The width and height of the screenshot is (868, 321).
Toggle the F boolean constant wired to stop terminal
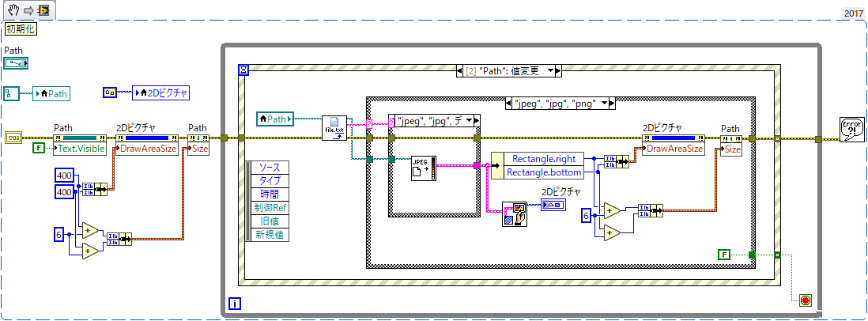click(723, 255)
